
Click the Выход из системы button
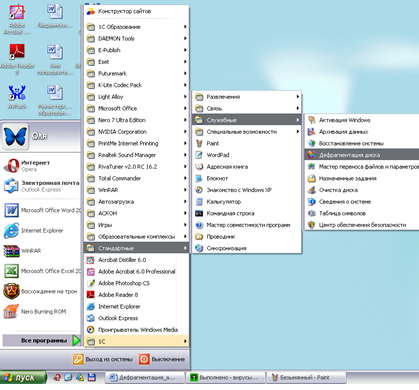click(x=103, y=359)
